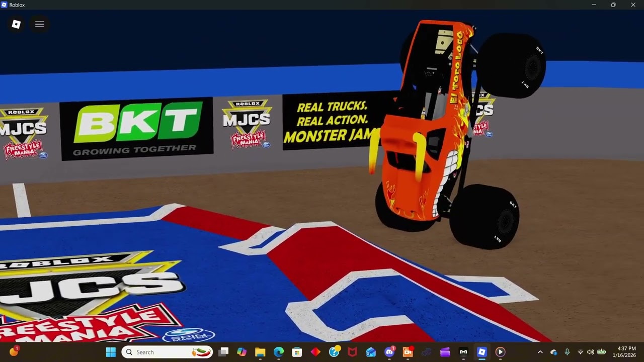
Task: Click the chili pepper search highlight icon
Action: pyautogui.click(x=201, y=352)
